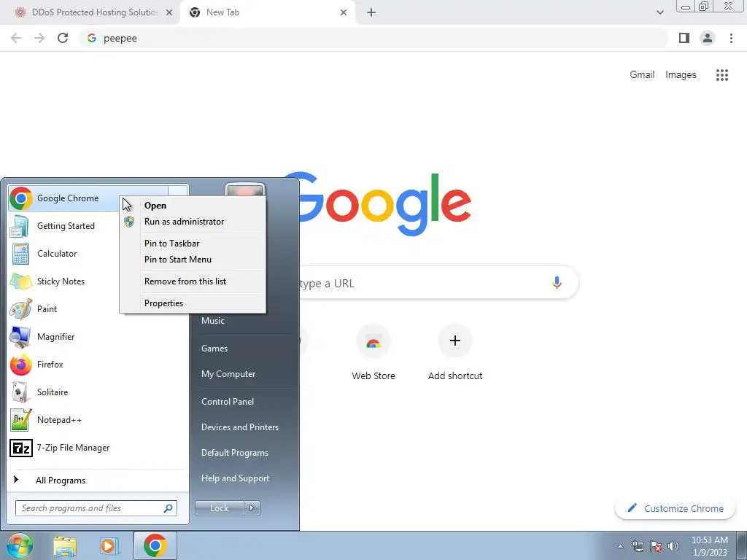
Task: Open the Action Center flag icon
Action: coord(656,546)
